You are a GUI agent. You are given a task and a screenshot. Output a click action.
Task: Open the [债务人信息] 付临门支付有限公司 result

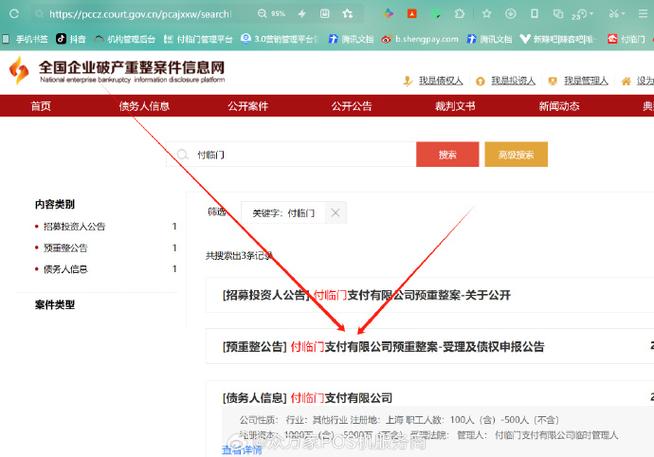pos(307,398)
